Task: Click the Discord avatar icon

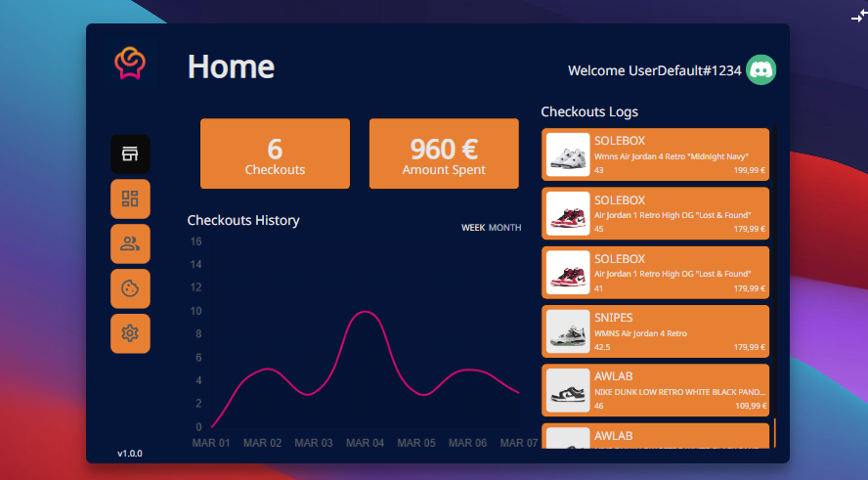Action: pyautogui.click(x=761, y=69)
